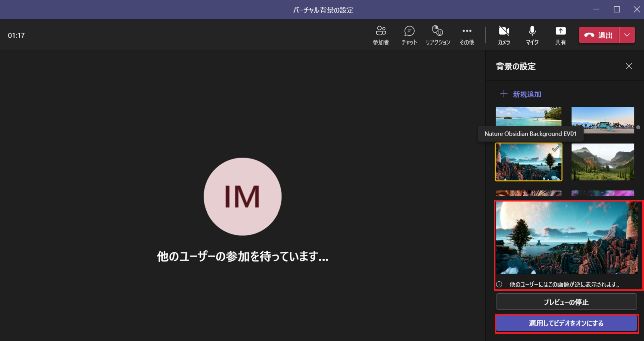Image resolution: width=644 pixels, height=341 pixels.
Task: Click the red leave (退出) button
Action: point(599,35)
